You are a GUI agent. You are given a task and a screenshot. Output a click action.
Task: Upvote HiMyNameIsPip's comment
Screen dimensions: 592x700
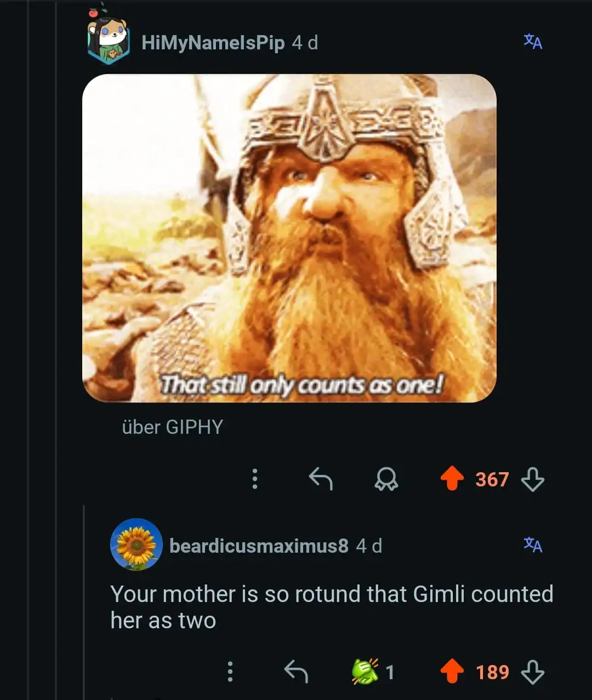(x=452, y=479)
